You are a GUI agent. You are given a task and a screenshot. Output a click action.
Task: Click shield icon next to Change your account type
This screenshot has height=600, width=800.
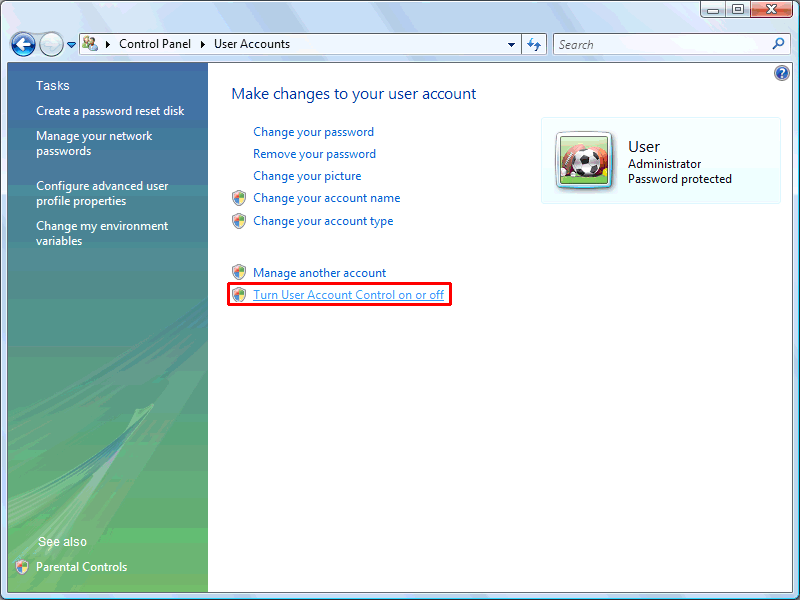[239, 221]
